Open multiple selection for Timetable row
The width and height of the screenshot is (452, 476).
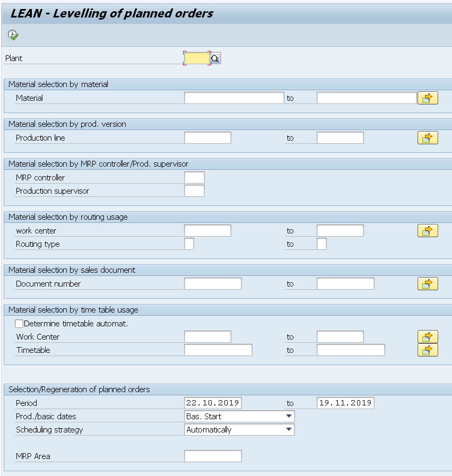(427, 350)
